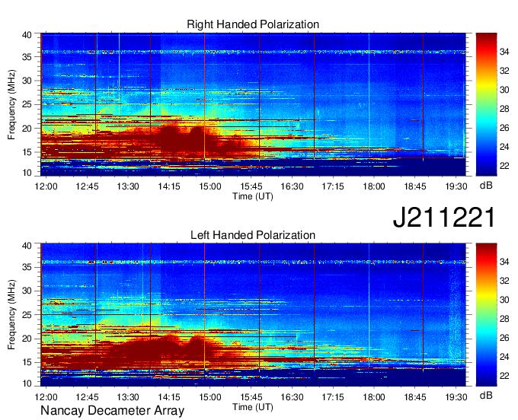Viewport: 518px width, 420px height.
Task: Click the 19:30 time tick on the bottom panel
Action: 456,397
